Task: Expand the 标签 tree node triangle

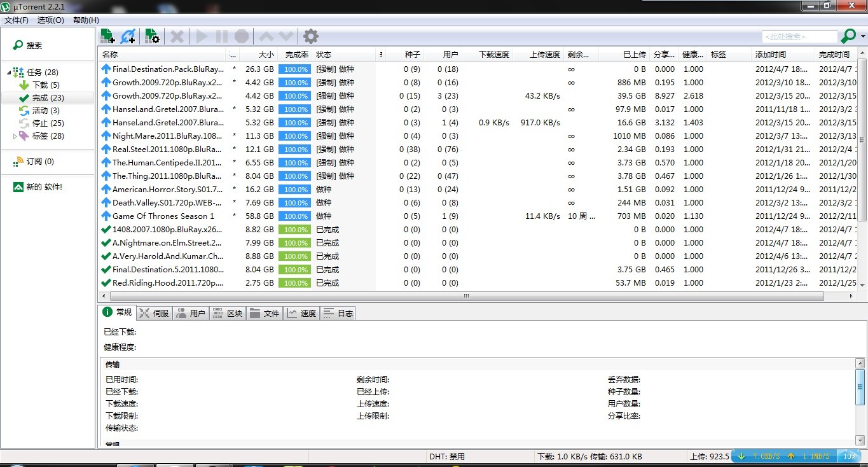Action: pos(15,136)
